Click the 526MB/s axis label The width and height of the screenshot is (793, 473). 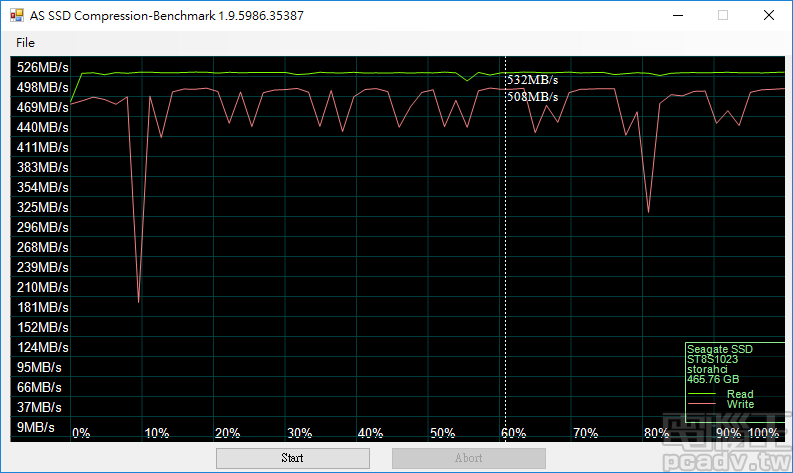click(x=42, y=67)
